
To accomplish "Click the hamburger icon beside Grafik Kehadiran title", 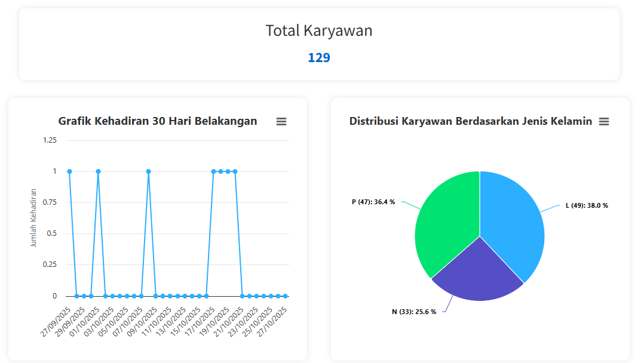I will click(x=281, y=121).
